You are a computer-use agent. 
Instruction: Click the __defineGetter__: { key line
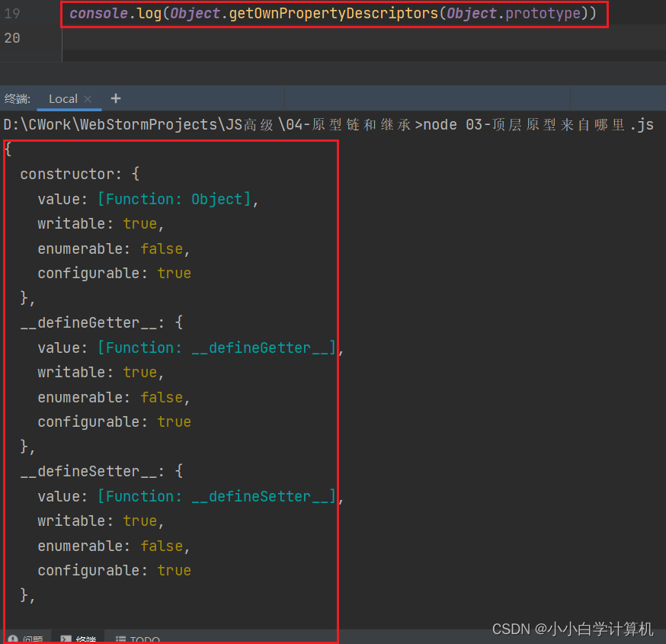click(101, 323)
